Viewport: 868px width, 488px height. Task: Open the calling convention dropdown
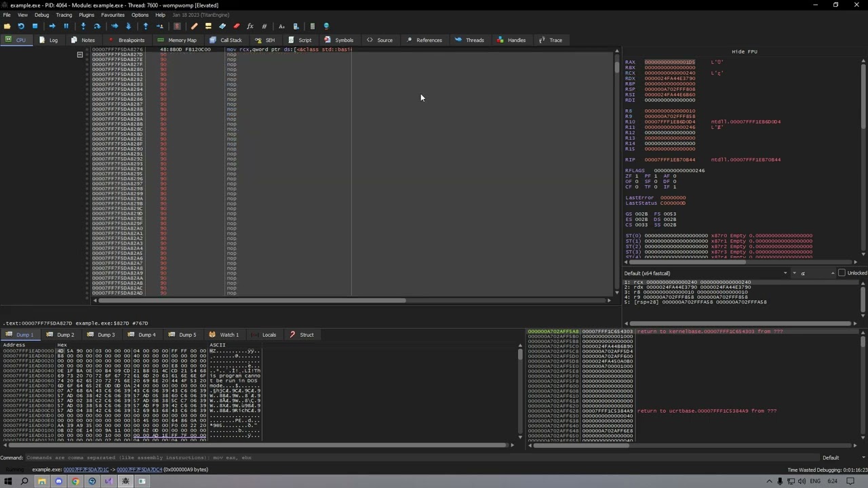(707, 273)
